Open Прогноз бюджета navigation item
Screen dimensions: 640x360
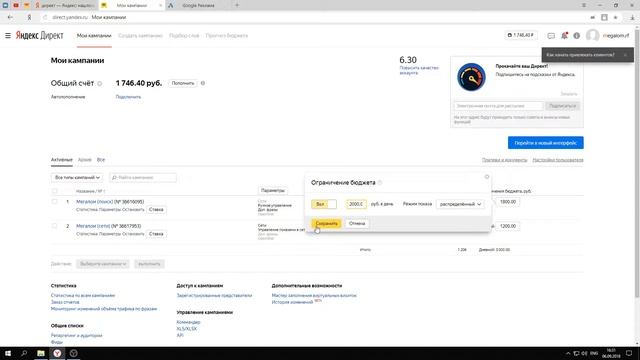(227, 36)
